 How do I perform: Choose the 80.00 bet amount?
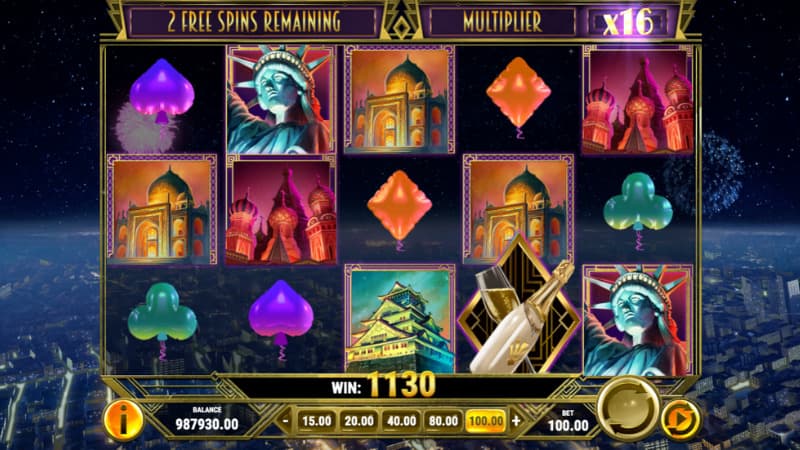click(x=443, y=421)
